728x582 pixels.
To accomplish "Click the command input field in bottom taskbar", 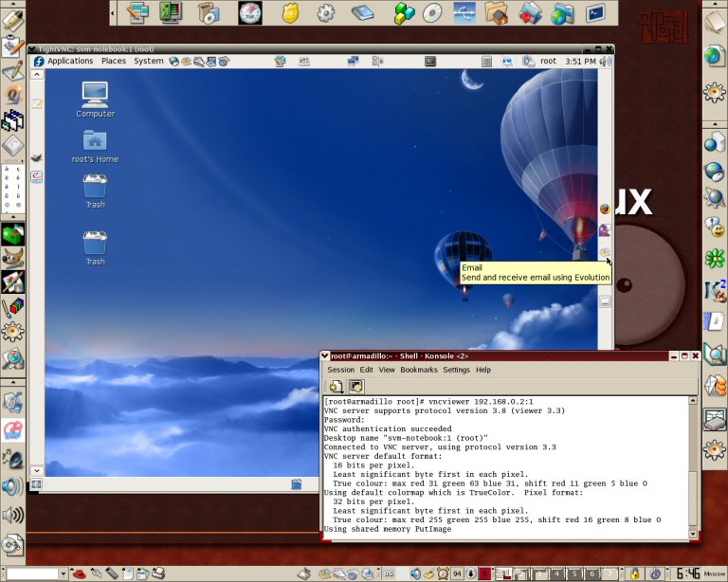I will [32, 574].
